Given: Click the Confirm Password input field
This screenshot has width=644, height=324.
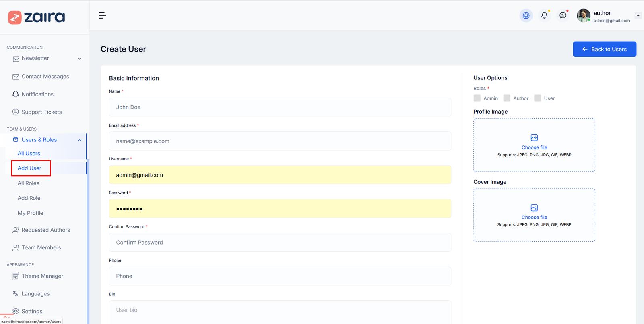Looking at the screenshot, I should coord(280,243).
